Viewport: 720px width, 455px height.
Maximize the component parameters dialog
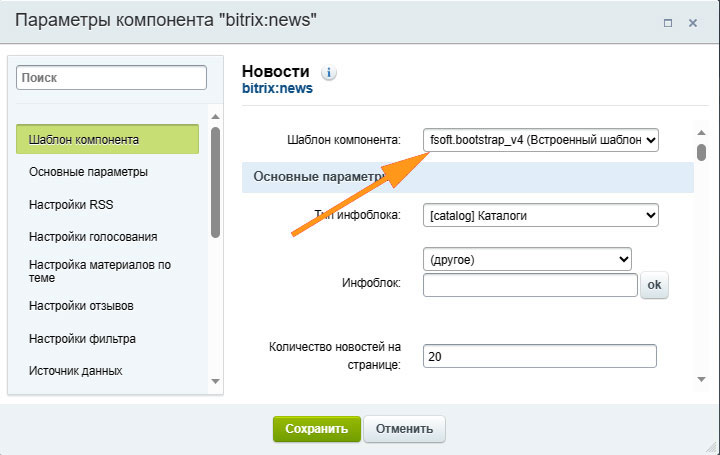(x=667, y=22)
